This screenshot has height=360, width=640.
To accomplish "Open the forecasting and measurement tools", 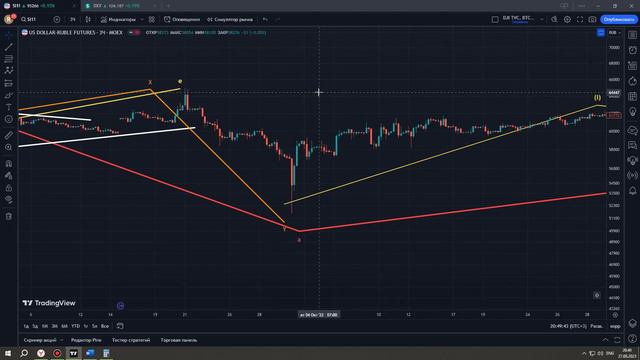I will tap(9, 83).
